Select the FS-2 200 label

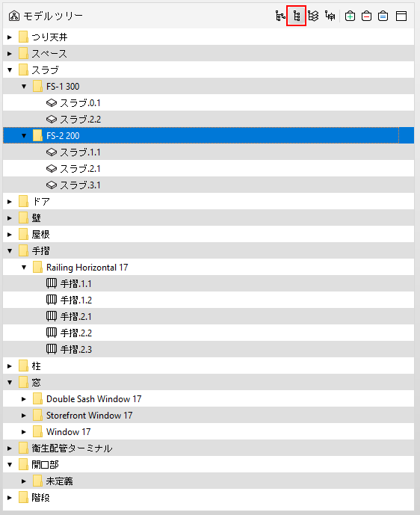pos(63,135)
